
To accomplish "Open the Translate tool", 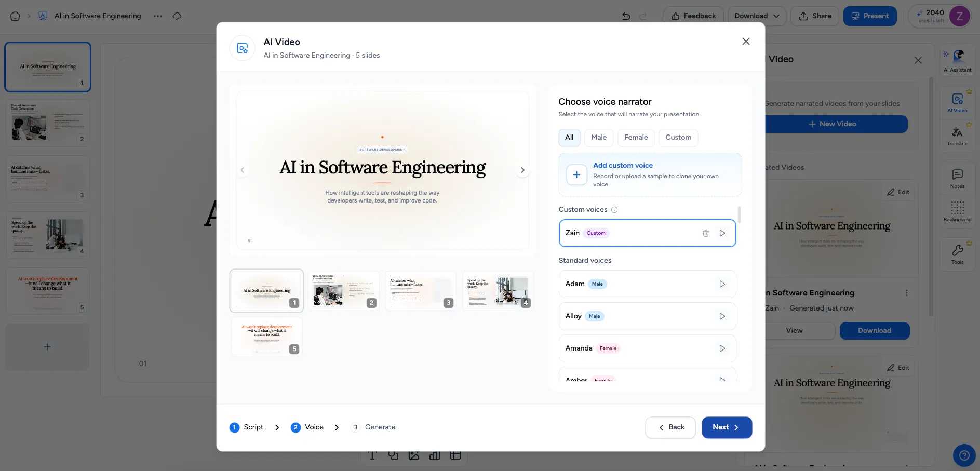I will click(957, 136).
